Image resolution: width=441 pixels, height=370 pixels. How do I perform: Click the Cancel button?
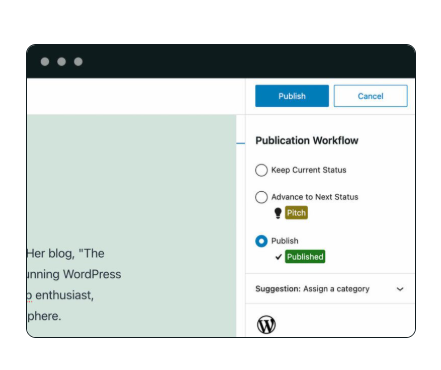tap(370, 96)
